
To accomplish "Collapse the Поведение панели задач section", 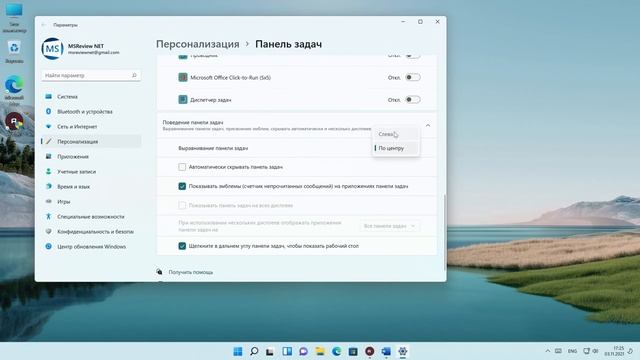I will pos(428,125).
